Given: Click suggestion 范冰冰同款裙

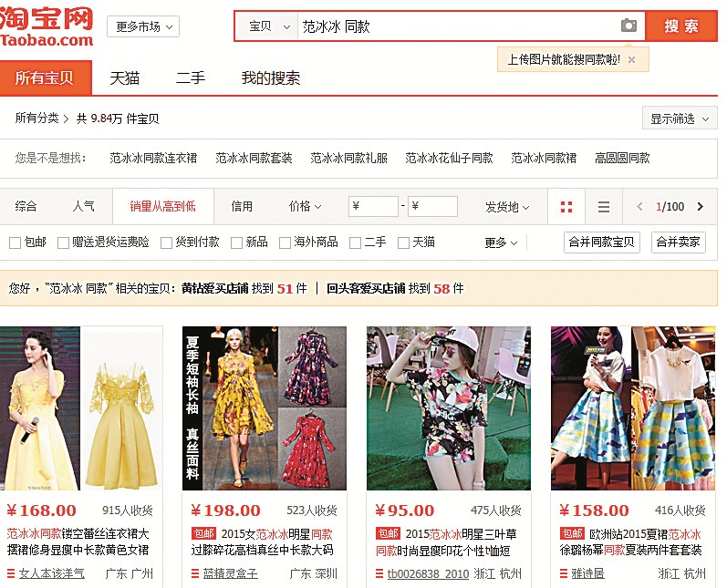Looking at the screenshot, I should [x=544, y=158].
